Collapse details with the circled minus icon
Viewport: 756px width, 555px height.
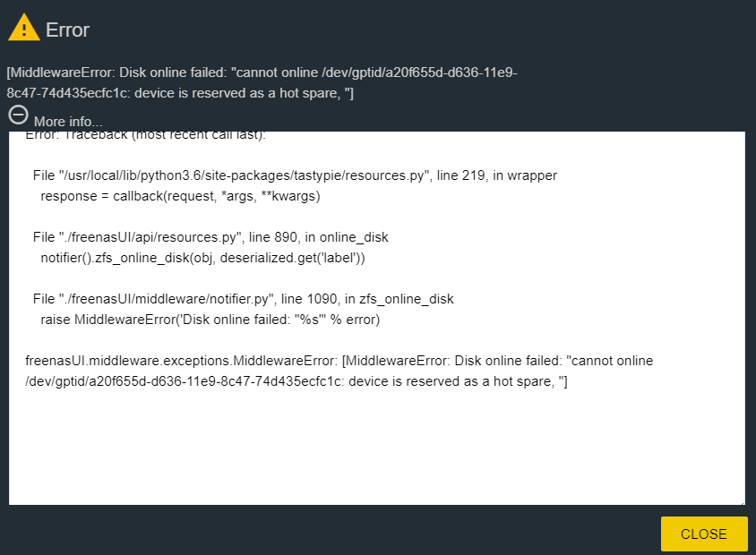(x=18, y=115)
